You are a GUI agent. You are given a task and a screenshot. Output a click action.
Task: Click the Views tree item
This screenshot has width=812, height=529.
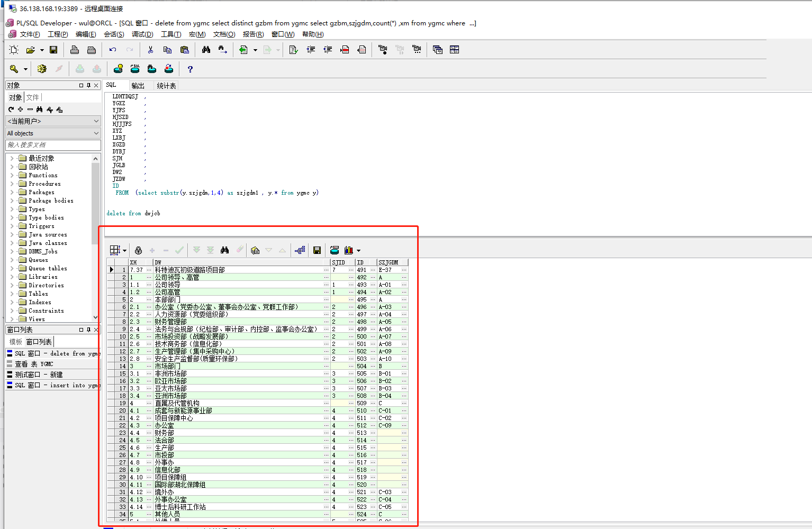(x=37, y=319)
